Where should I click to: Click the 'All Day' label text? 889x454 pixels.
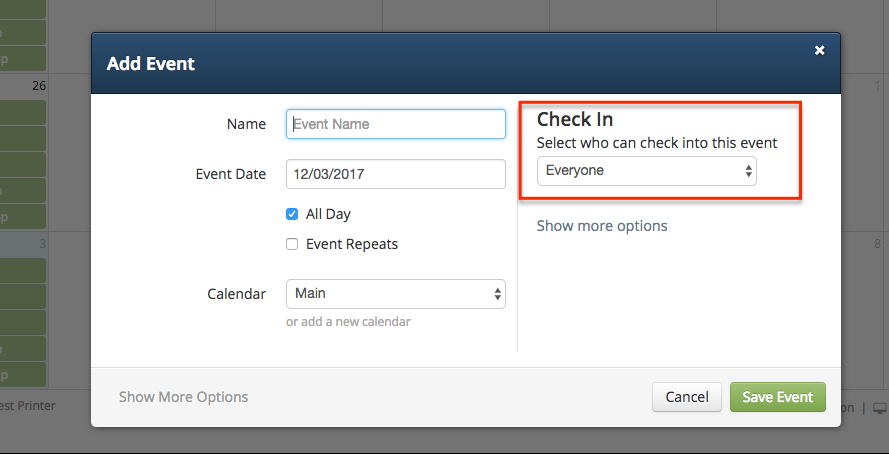click(328, 214)
